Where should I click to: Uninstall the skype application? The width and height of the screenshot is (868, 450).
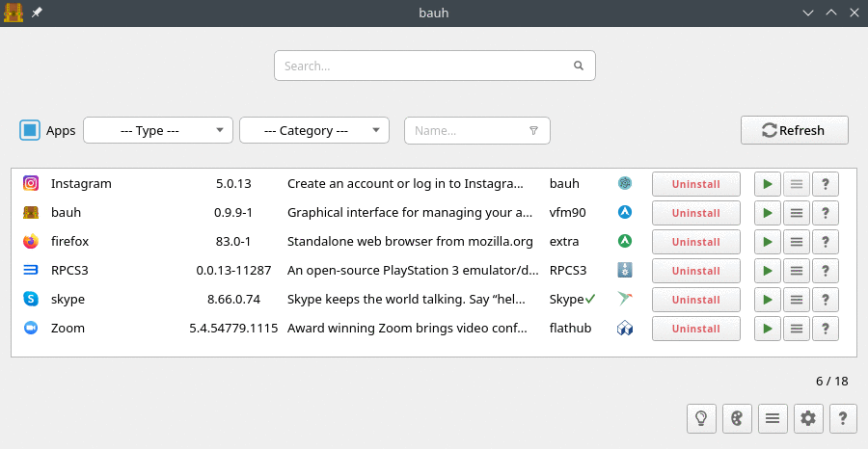695,300
